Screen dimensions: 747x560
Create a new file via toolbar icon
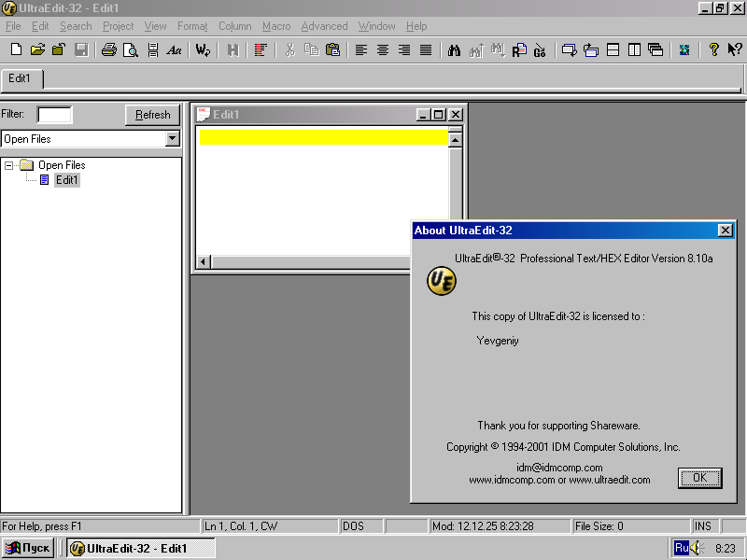(16, 49)
